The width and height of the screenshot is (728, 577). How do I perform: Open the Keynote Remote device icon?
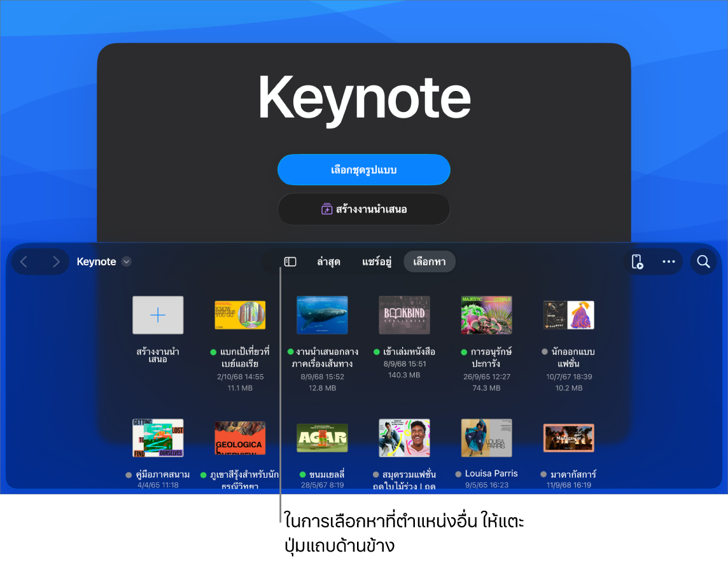point(638,262)
